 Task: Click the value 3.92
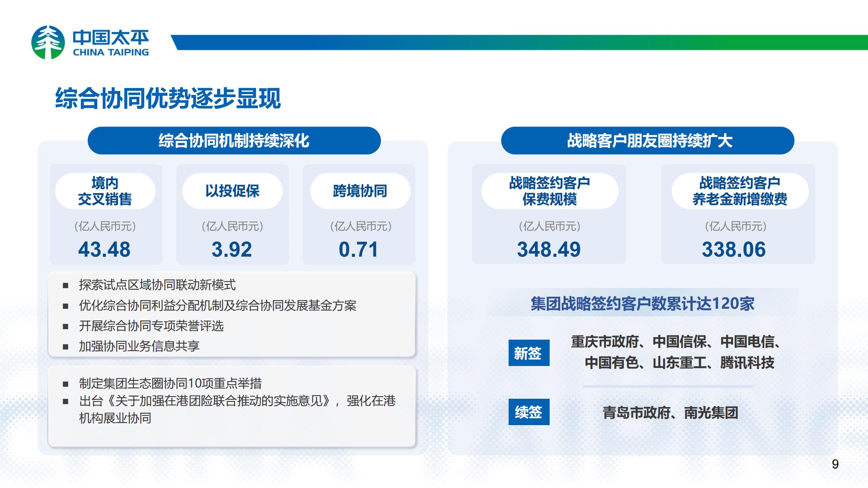(232, 249)
